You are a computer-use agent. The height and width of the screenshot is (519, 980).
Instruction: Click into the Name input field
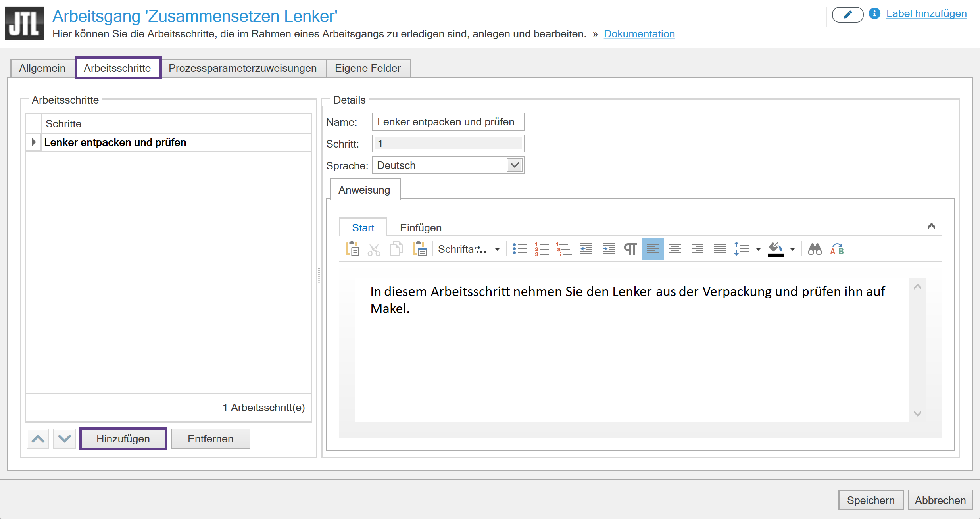tap(448, 122)
